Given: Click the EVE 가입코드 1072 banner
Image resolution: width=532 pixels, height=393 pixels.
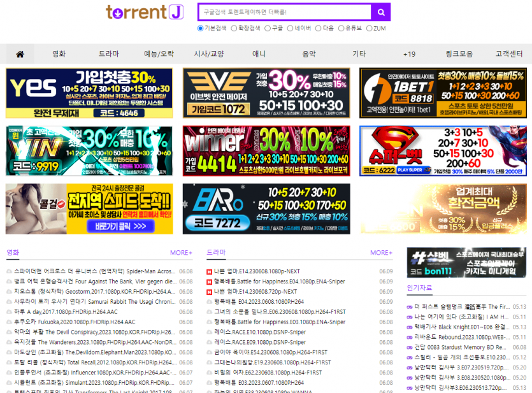Looking at the screenshot, I should coord(266,93).
